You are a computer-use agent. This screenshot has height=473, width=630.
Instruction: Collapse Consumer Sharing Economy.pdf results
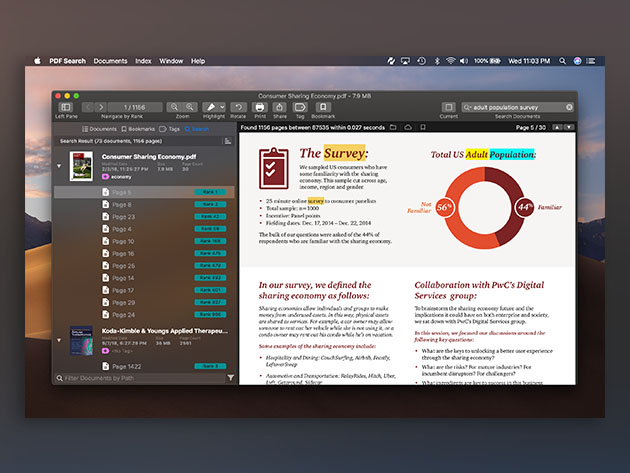pos(59,166)
